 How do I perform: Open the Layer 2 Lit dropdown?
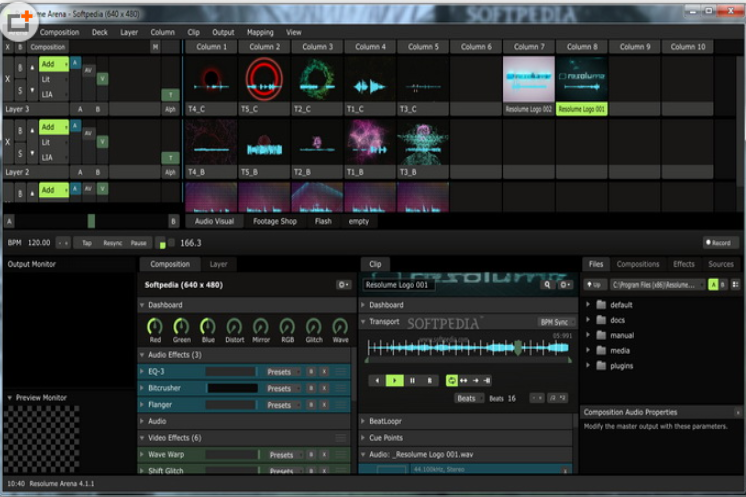54,142
